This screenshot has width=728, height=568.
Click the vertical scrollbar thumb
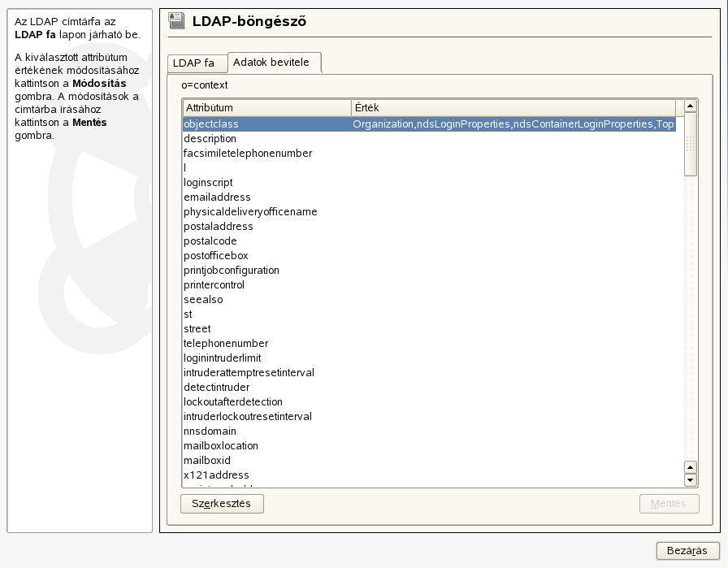point(691,144)
